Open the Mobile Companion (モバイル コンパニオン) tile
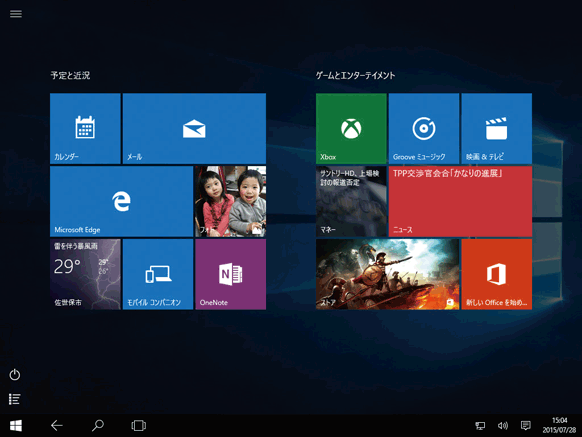 pyautogui.click(x=158, y=274)
